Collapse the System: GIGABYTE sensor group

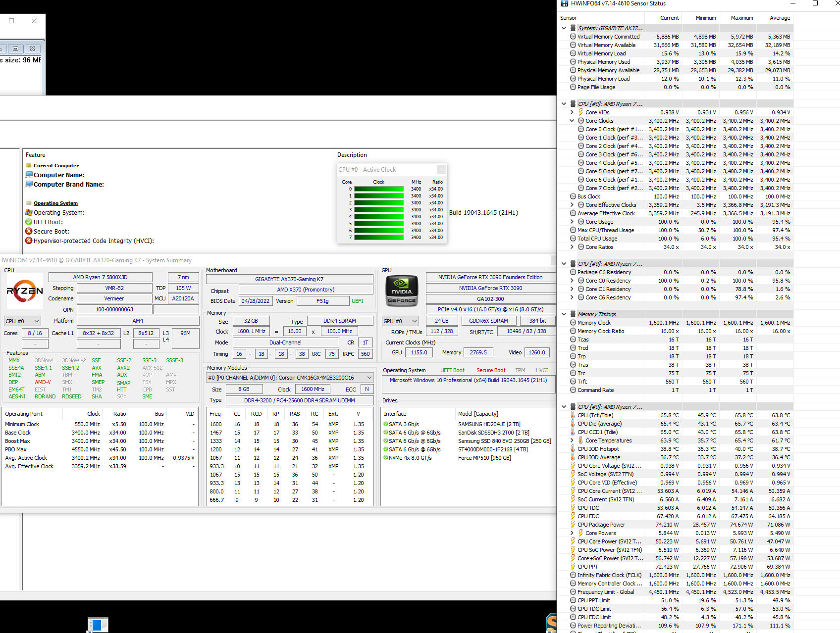pyautogui.click(x=564, y=28)
